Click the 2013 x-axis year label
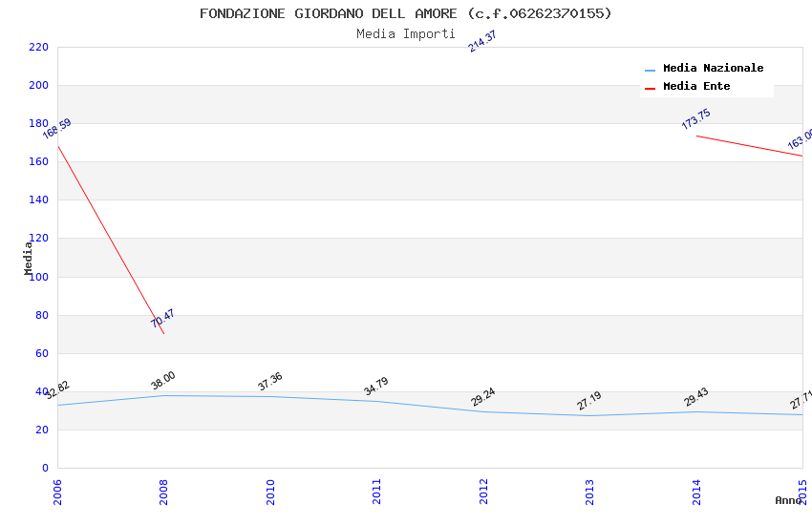The height and width of the screenshot is (525, 812). [x=589, y=492]
